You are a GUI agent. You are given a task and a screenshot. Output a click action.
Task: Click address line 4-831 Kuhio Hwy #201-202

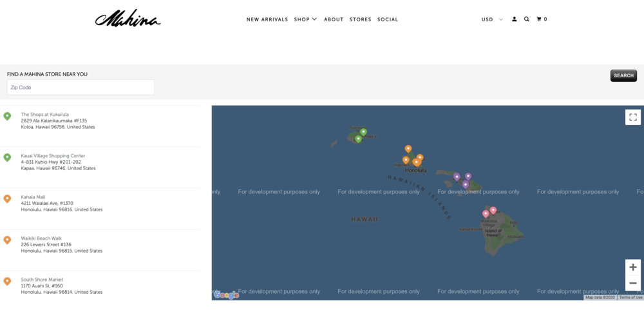pyautogui.click(x=51, y=162)
